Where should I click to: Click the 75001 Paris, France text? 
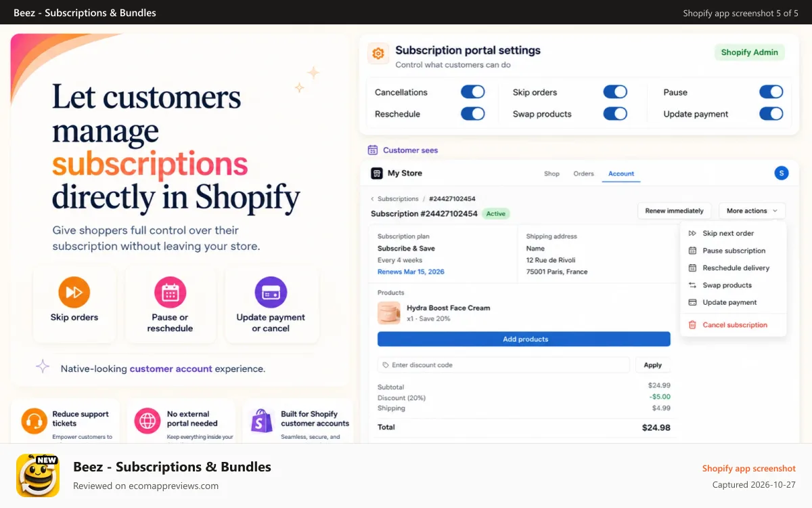point(557,272)
